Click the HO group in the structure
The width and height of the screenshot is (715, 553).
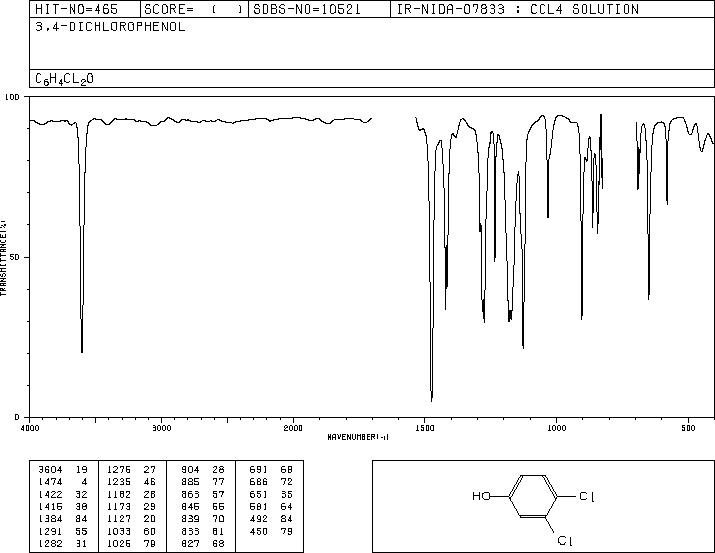click(481, 496)
